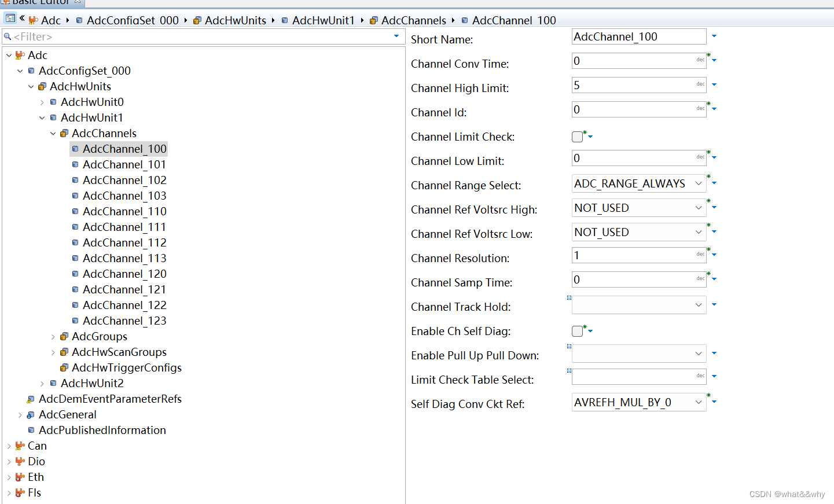The height and width of the screenshot is (504, 834).
Task: Switch to the Basic Editor tab
Action: click(x=41, y=3)
